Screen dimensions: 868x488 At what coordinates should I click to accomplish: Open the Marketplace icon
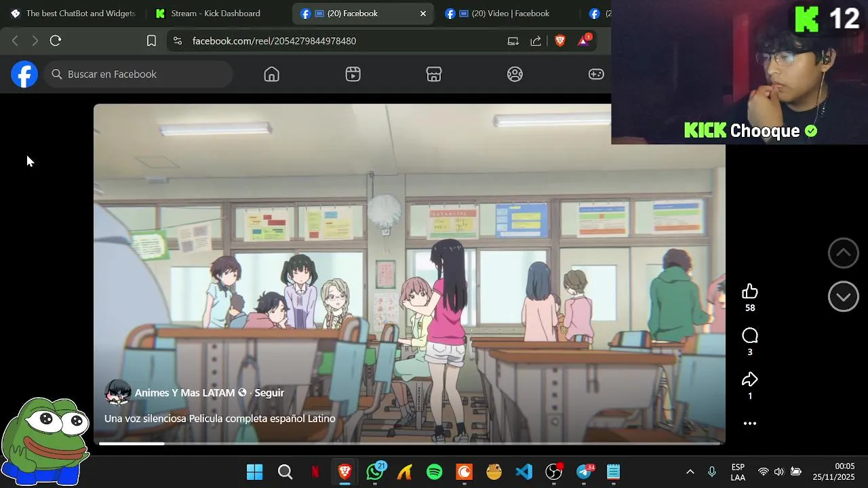(434, 75)
